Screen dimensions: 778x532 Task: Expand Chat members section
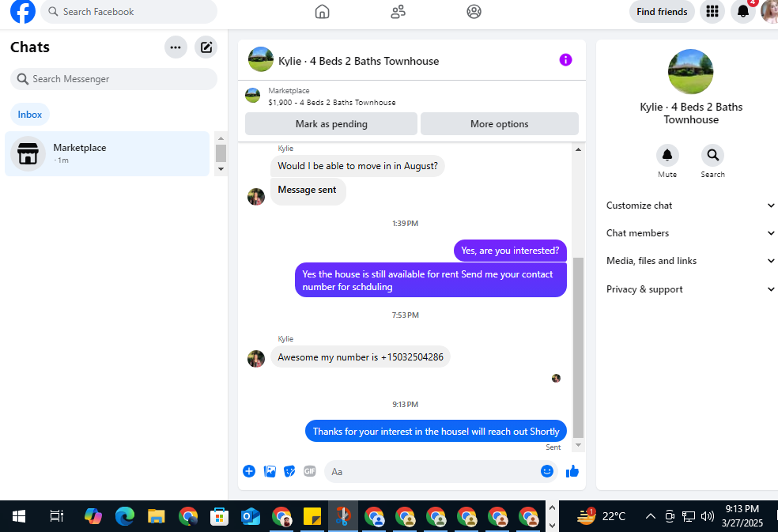pyautogui.click(x=690, y=232)
